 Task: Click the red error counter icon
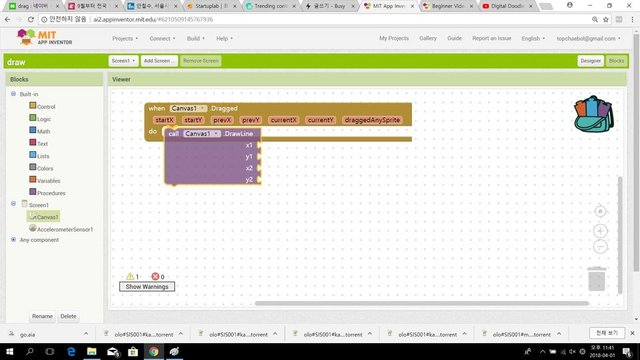point(155,276)
